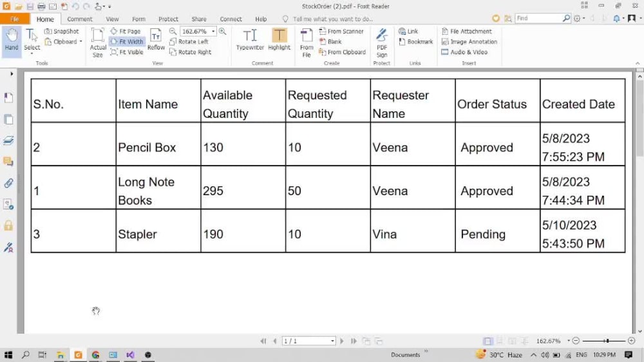Image resolution: width=644 pixels, height=362 pixels.
Task: Insert a File Attachment
Action: [x=466, y=31]
